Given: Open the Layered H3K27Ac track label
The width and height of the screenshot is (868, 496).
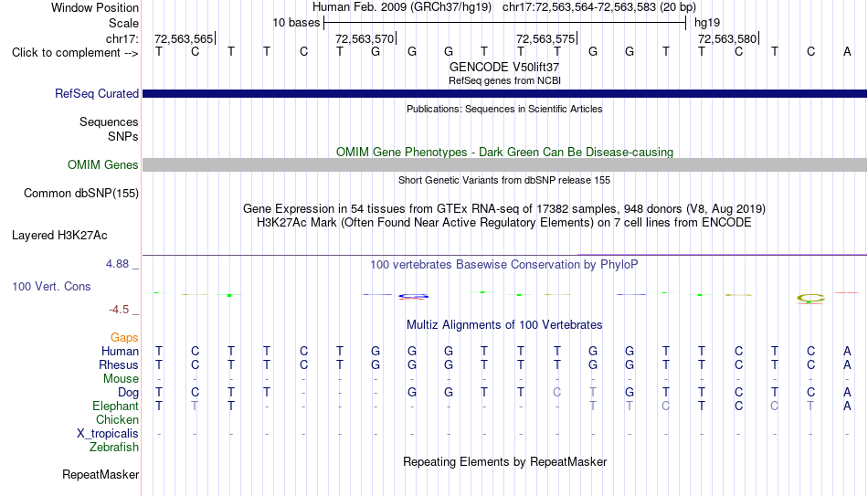Looking at the screenshot, I should [59, 236].
